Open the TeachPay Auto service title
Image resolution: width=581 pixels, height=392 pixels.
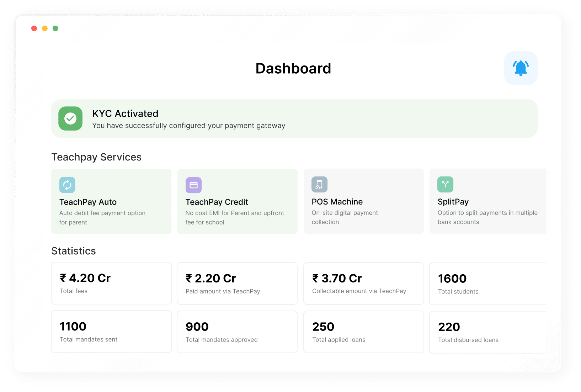(x=88, y=202)
